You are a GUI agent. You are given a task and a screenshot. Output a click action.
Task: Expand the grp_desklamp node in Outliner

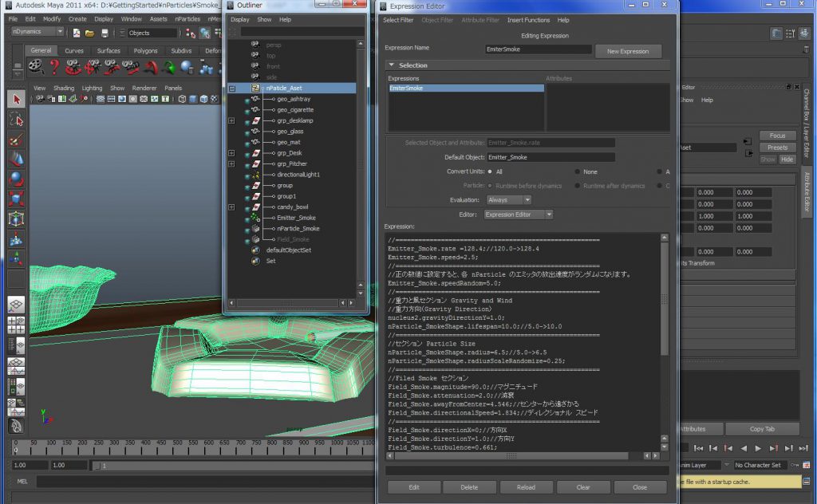point(232,120)
